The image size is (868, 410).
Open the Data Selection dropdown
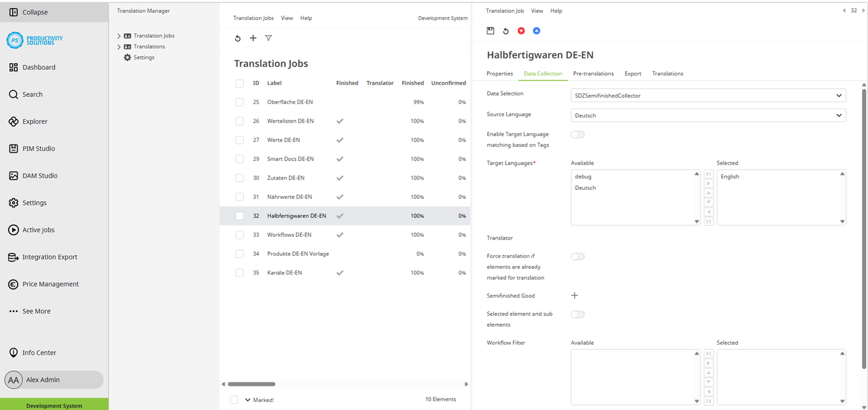pyautogui.click(x=708, y=95)
